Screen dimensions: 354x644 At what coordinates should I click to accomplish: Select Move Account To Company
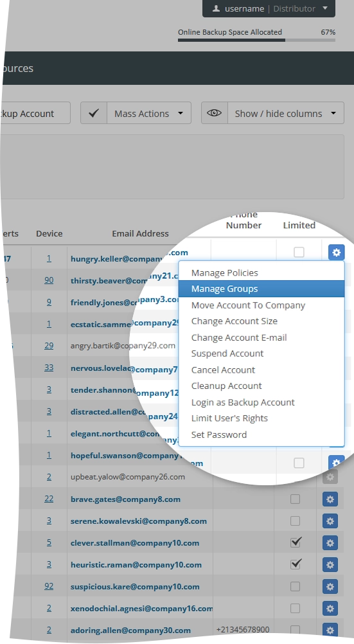(261, 305)
